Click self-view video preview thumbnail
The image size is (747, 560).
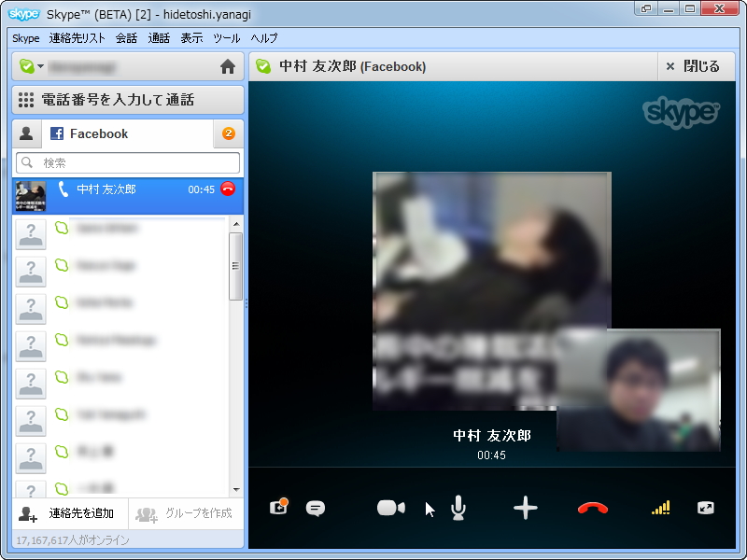639,390
